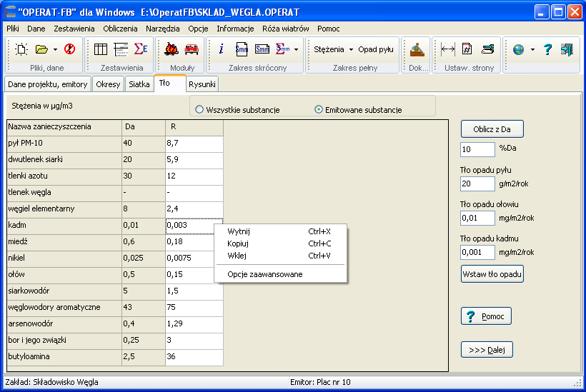Switch to the Rysunki tab
The width and height of the screenshot is (586, 392).
coord(202,84)
